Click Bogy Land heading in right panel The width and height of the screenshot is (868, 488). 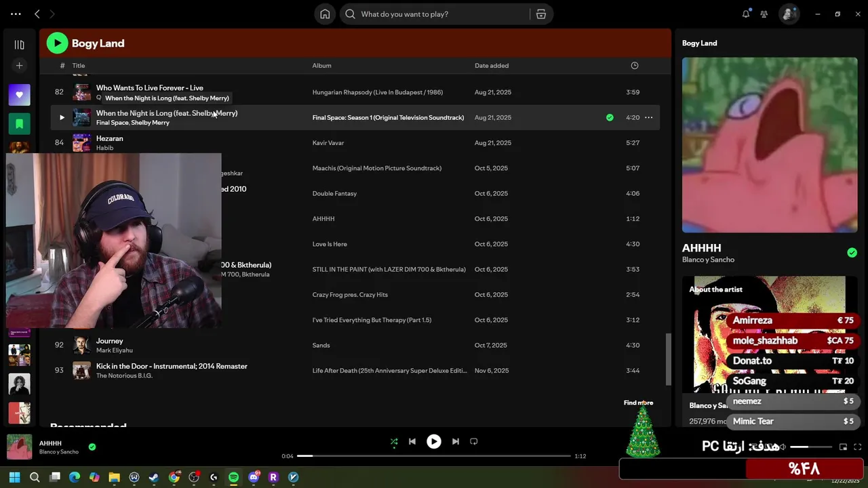[x=699, y=43]
